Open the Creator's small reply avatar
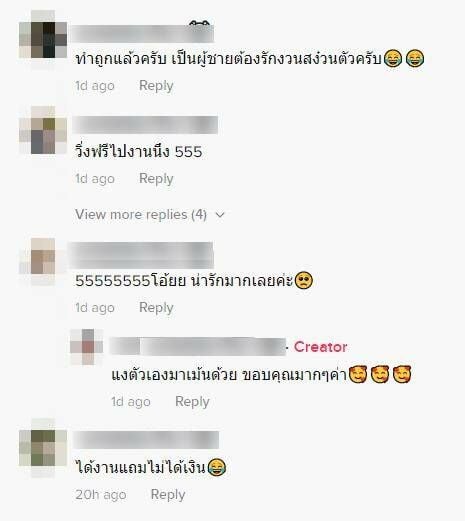This screenshot has height=521, width=465. [87, 347]
